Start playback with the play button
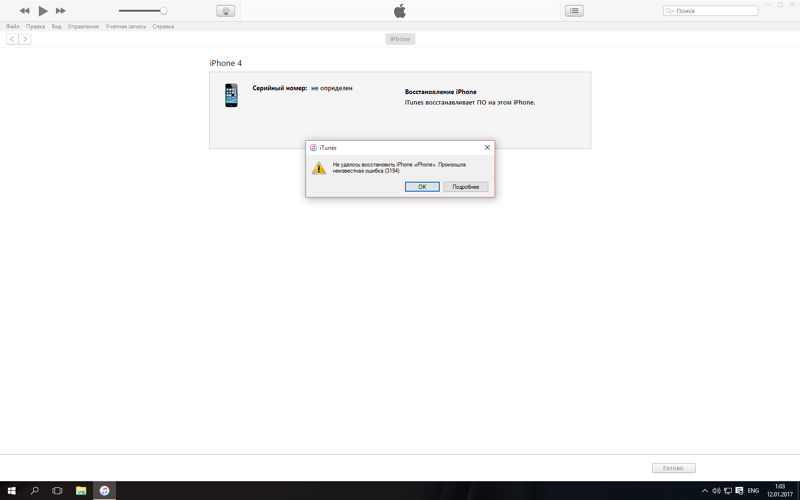This screenshot has width=800, height=500. tap(43, 11)
